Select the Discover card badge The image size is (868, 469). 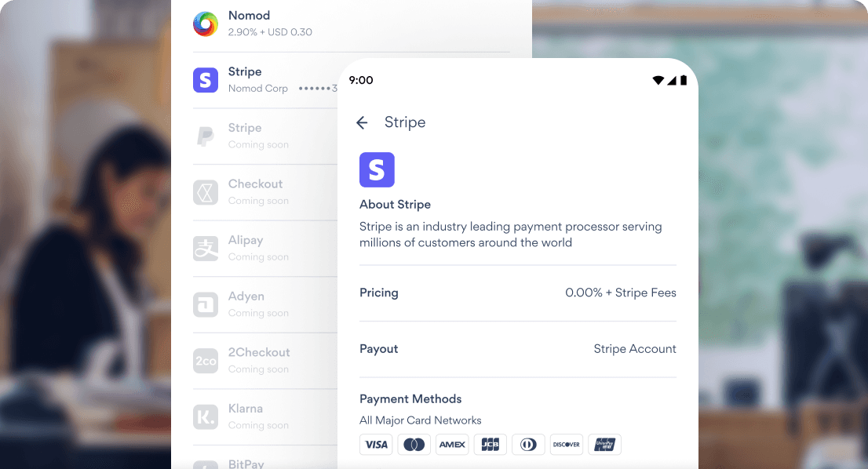[566, 444]
